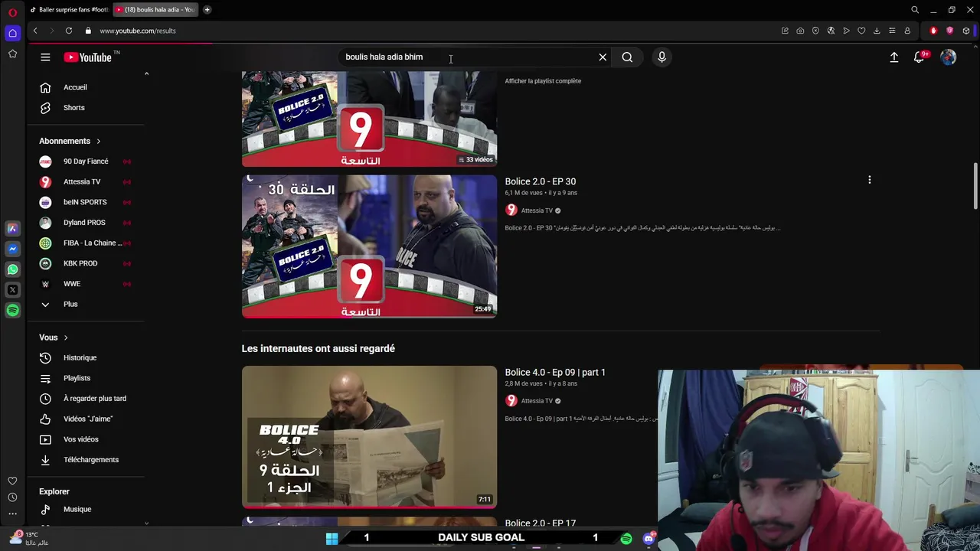The image size is (980, 551).
Task: Open the beIN SPORTS subscription
Action: click(87, 202)
